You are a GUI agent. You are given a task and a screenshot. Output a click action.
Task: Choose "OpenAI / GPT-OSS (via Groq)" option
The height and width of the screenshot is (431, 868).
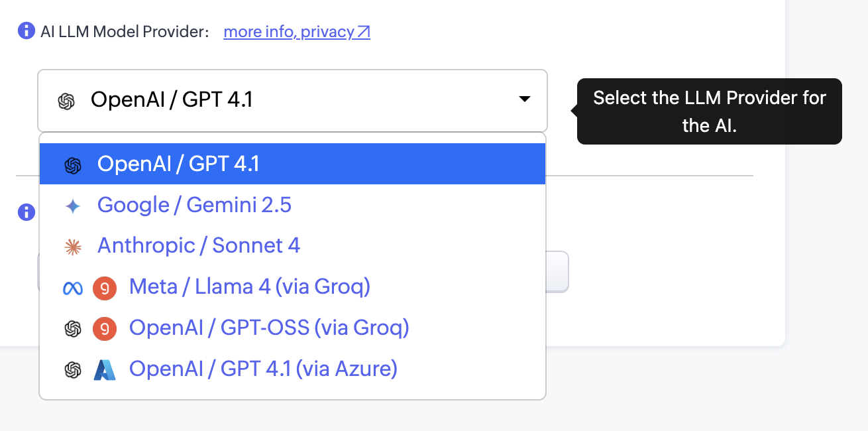pos(269,328)
